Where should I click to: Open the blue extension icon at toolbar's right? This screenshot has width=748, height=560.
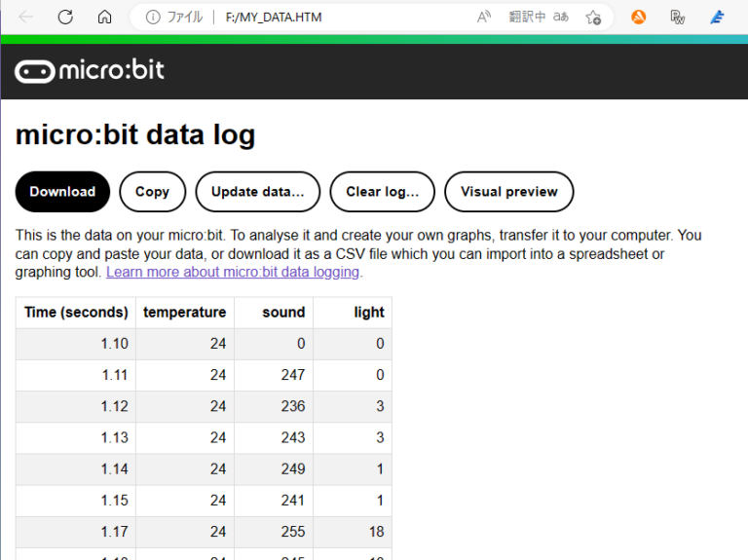pyautogui.click(x=717, y=17)
